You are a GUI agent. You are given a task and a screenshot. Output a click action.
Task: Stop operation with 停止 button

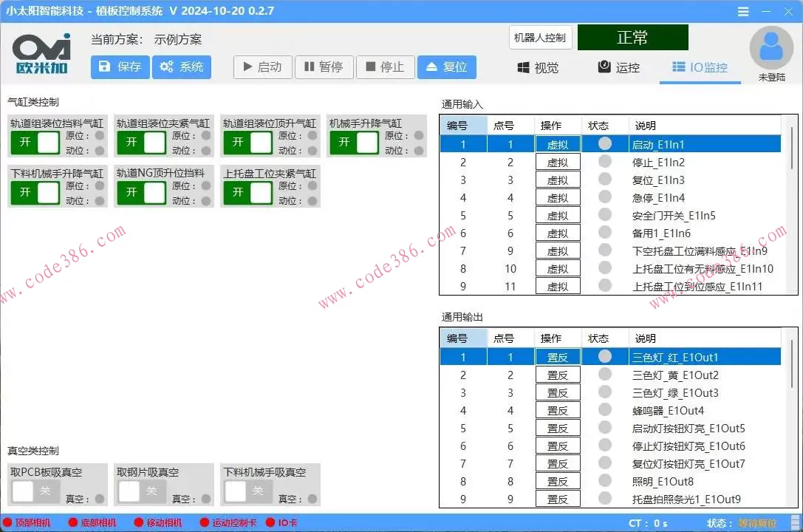click(385, 67)
